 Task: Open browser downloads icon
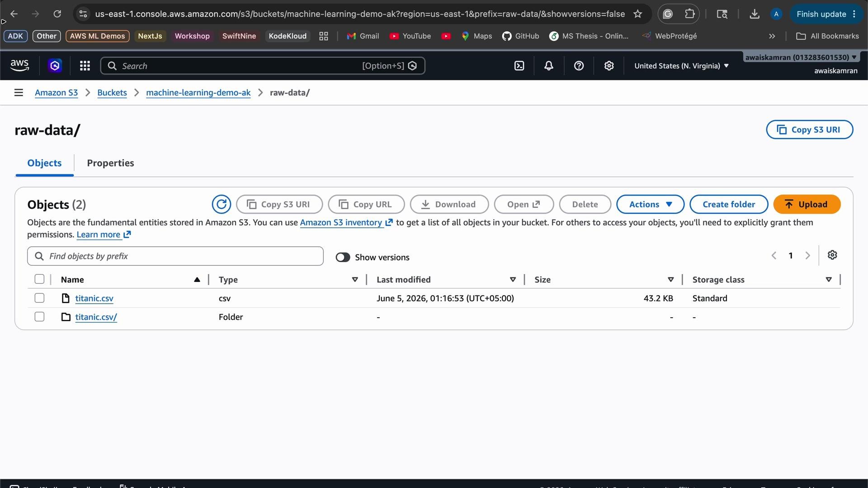click(x=754, y=14)
